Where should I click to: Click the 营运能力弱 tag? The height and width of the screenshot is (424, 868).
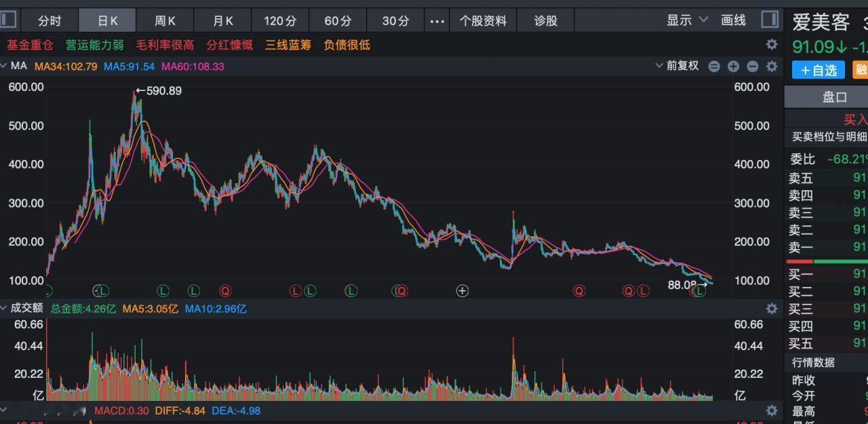pos(95,45)
